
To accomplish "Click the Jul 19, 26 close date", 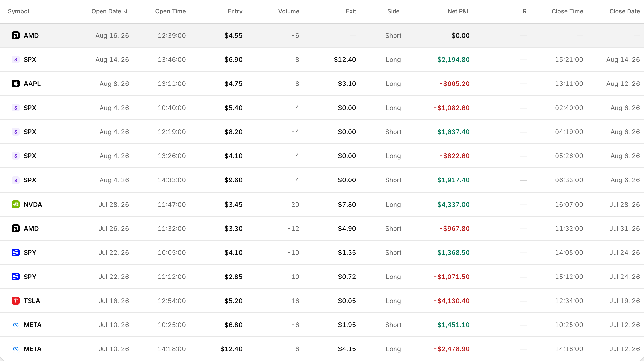I will (625, 301).
